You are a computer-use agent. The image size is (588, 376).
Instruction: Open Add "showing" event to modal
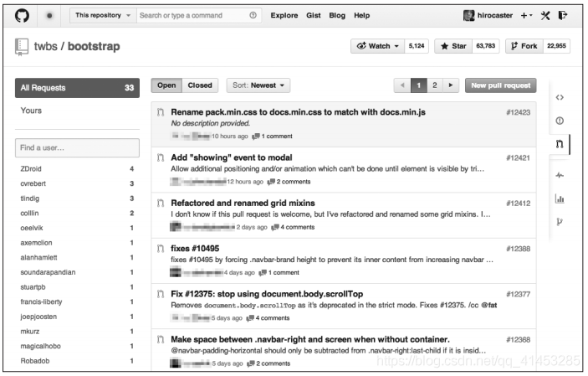tap(232, 157)
